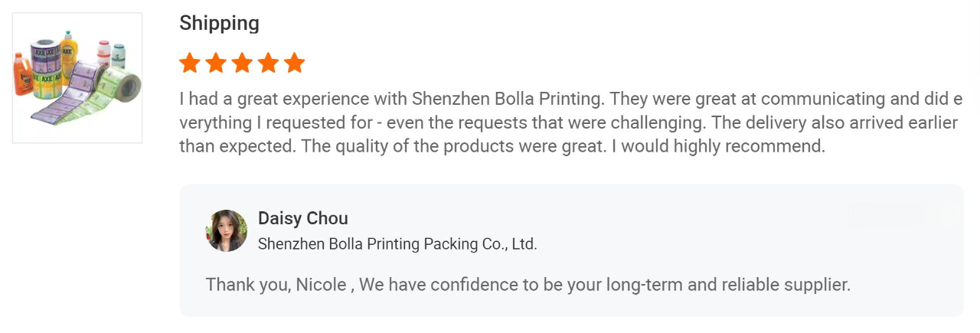This screenshot has height=333, width=980.
Task: Click the supplier reply thanking Nicole
Action: (x=528, y=285)
